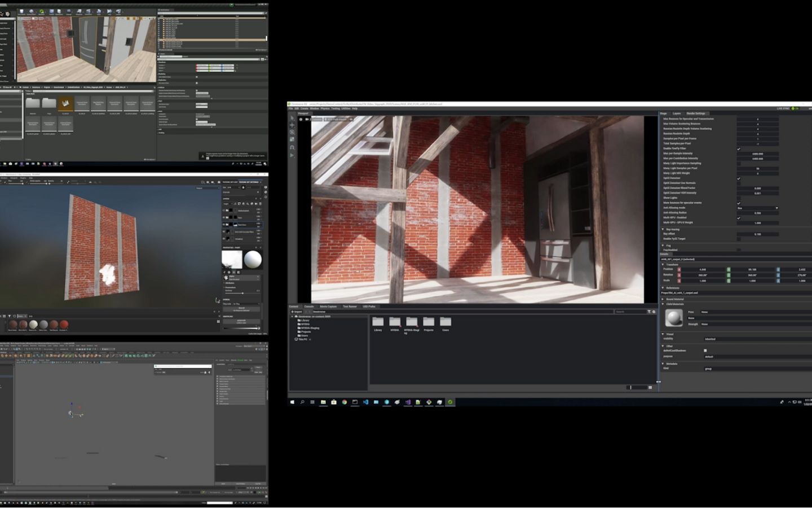Screen dimensions: 812x508
Task: Toggle doNotCastShadows checkbox
Action: [x=705, y=351]
